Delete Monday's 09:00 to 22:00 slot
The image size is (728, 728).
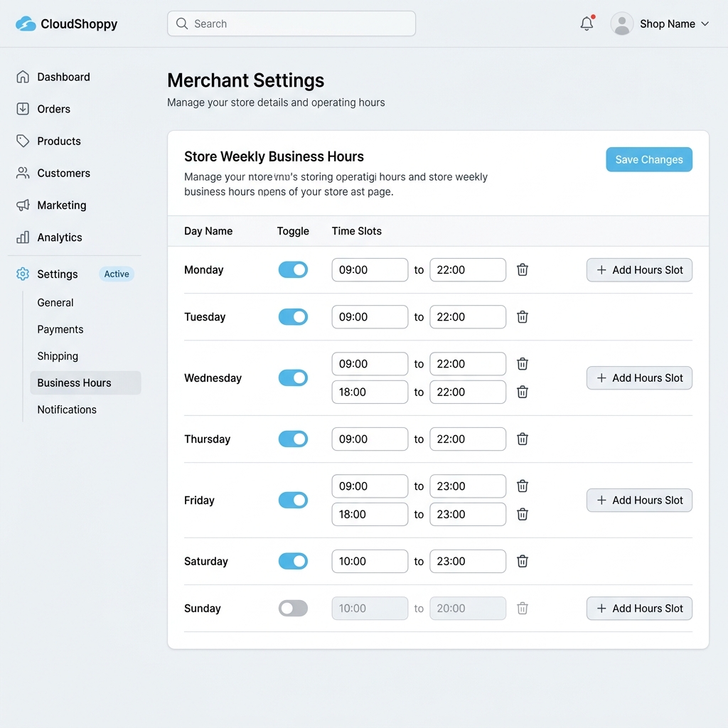[523, 269]
